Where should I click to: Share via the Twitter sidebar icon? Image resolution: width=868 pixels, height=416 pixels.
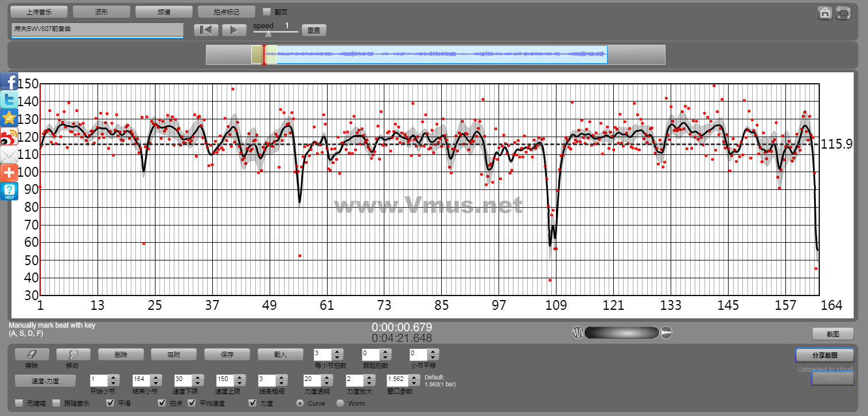pos(9,100)
